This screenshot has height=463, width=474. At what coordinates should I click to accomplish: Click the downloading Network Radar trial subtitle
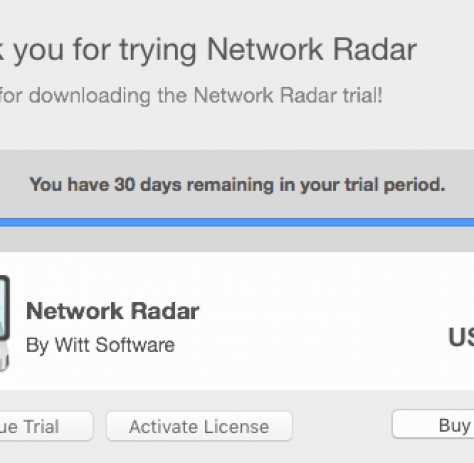pos(191,95)
